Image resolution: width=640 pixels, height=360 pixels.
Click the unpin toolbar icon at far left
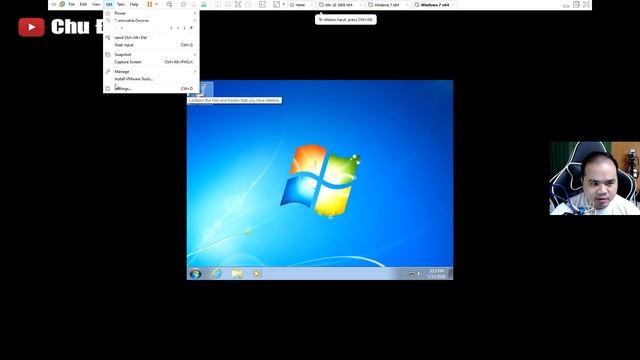tap(53, 4)
